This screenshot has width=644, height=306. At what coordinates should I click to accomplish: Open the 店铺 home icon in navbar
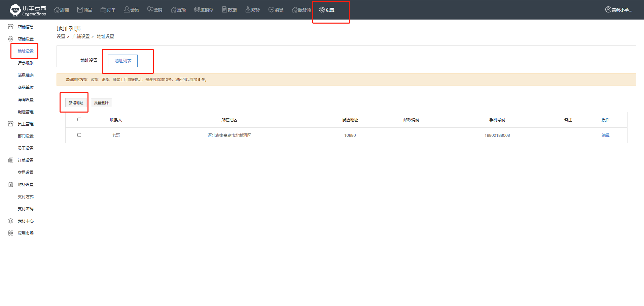pyautogui.click(x=57, y=10)
